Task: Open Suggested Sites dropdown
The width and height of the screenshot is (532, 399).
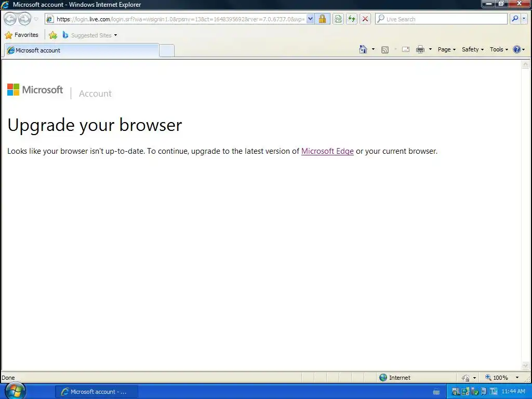Action: tap(89, 35)
